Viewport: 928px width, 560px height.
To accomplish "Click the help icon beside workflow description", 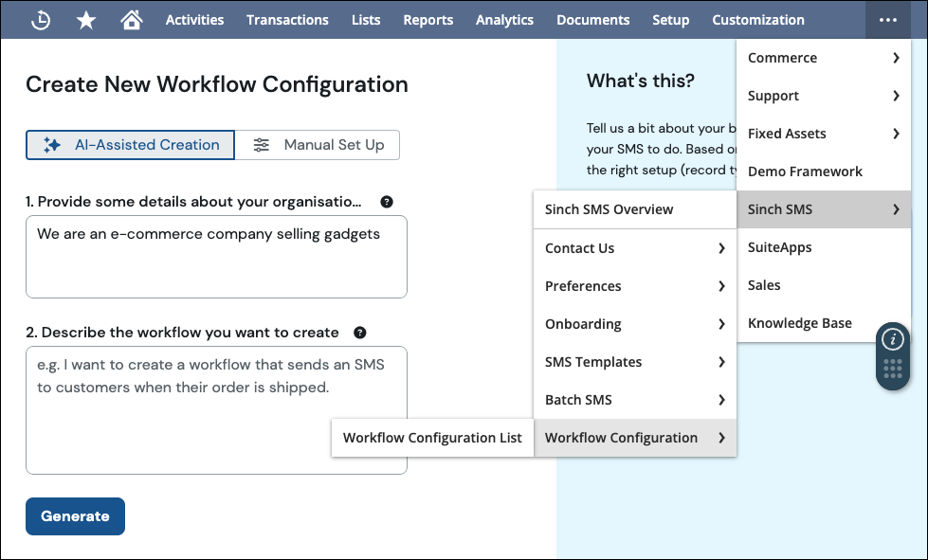I will 360,333.
